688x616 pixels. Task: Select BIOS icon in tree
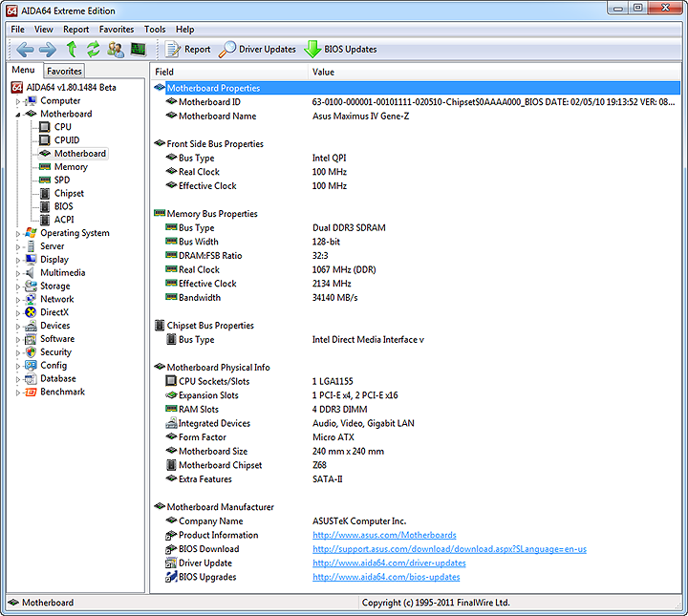click(45, 206)
